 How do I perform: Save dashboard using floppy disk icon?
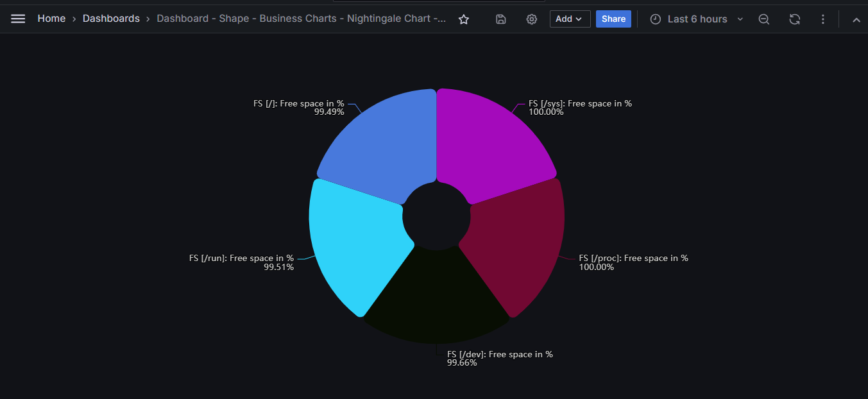(x=501, y=19)
